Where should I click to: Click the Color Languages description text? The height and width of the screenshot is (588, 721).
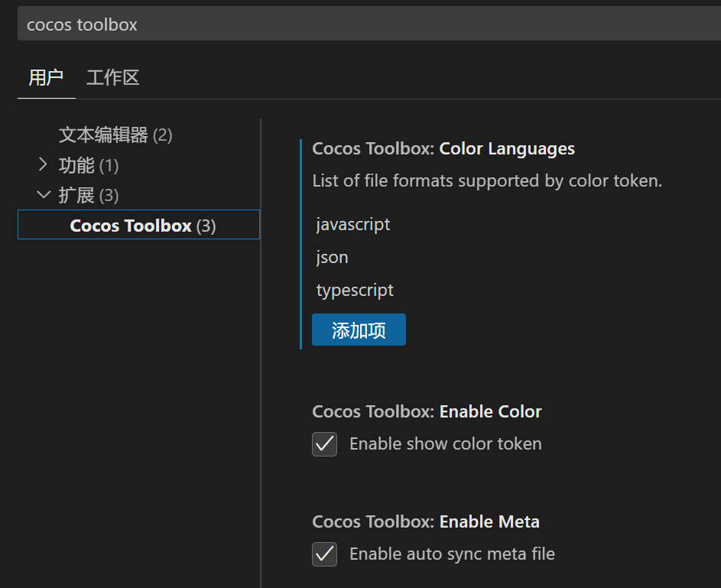(x=487, y=181)
